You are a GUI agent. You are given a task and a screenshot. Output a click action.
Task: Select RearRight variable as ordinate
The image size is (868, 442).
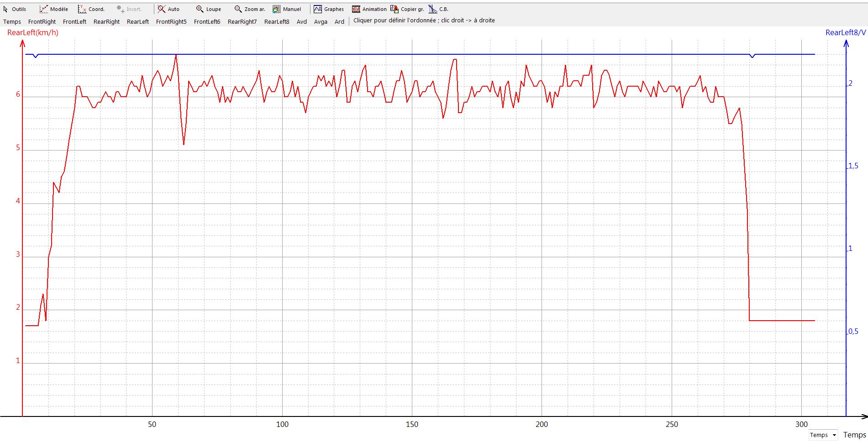[x=106, y=21]
